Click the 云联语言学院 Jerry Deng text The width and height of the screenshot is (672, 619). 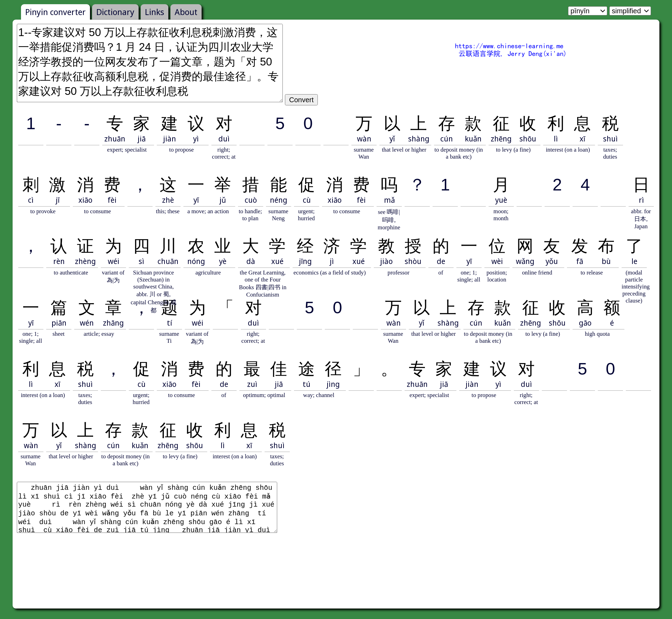[x=512, y=54]
